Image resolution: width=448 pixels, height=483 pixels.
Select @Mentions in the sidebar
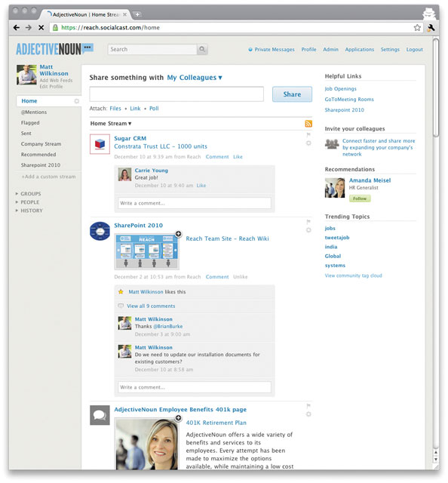coord(34,112)
